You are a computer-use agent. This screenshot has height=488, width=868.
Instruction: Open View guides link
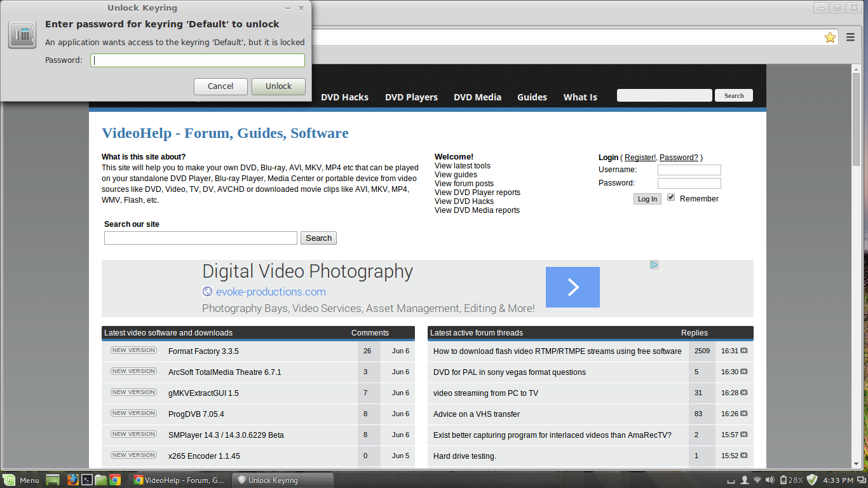pos(456,175)
